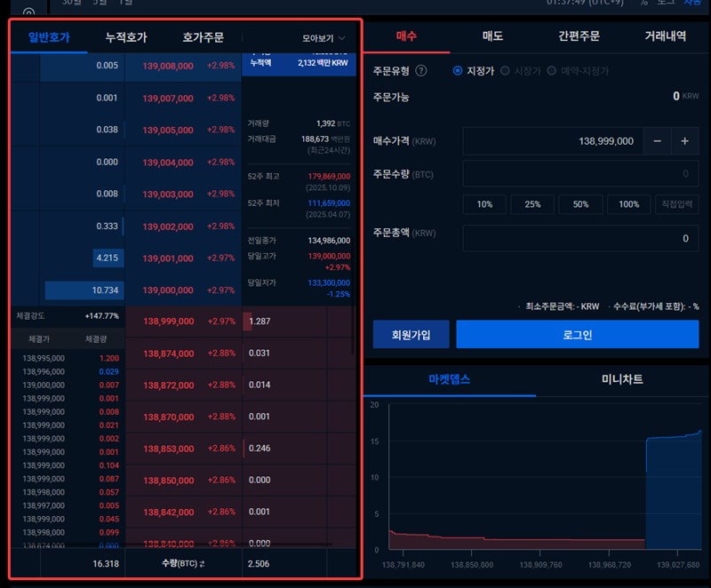Switch to the 누적호가 tab
This screenshot has width=711, height=588.
point(126,38)
